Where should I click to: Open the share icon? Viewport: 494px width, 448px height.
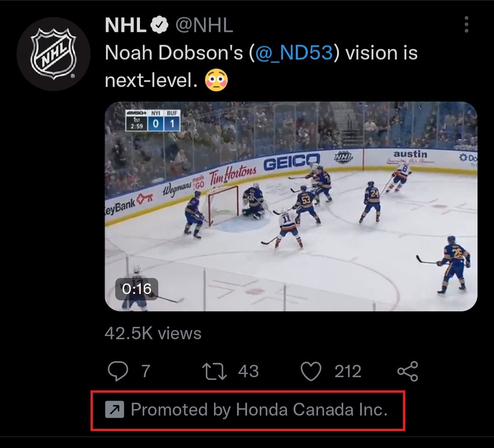pyautogui.click(x=408, y=371)
